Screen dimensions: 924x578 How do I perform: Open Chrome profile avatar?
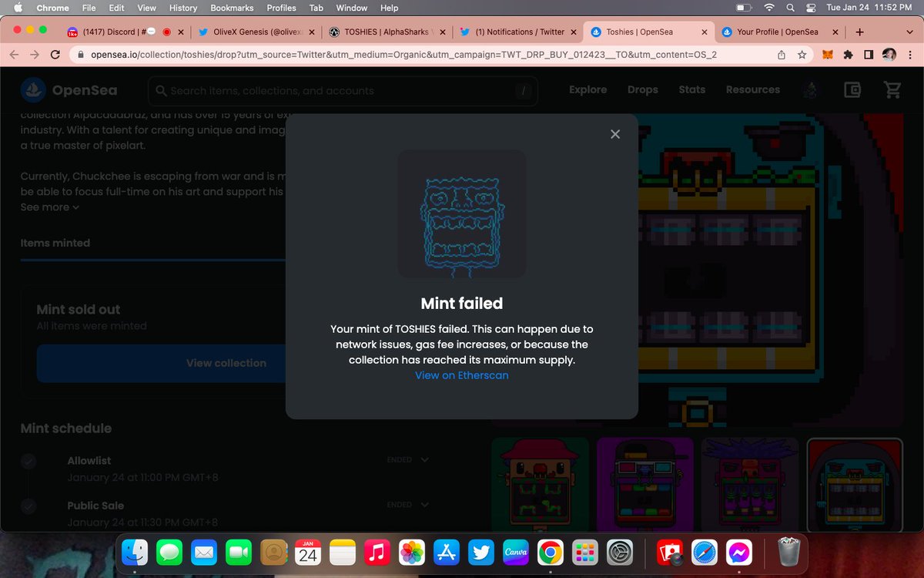click(x=889, y=55)
